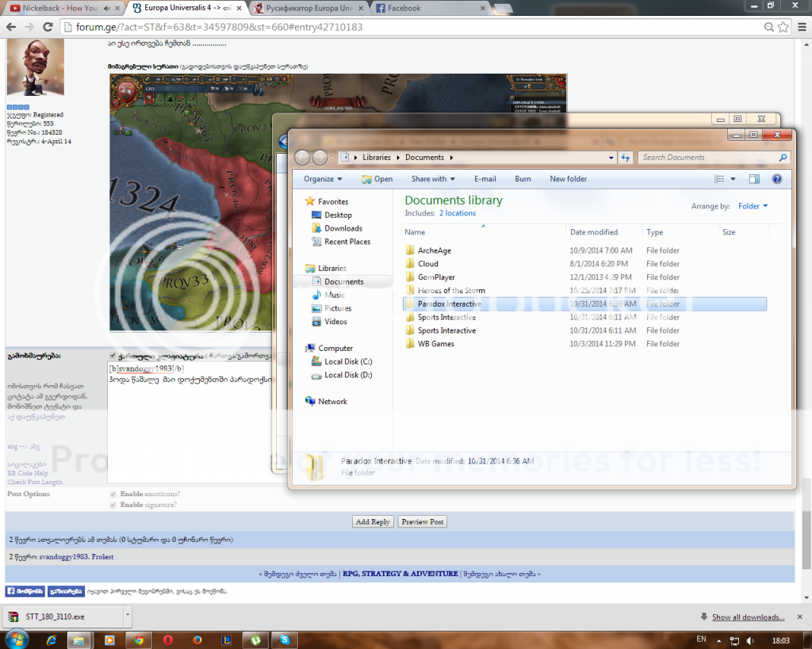Viewport: 812px width, 649px height.
Task: Click the refresh icon beside address bar
Action: pyautogui.click(x=626, y=157)
